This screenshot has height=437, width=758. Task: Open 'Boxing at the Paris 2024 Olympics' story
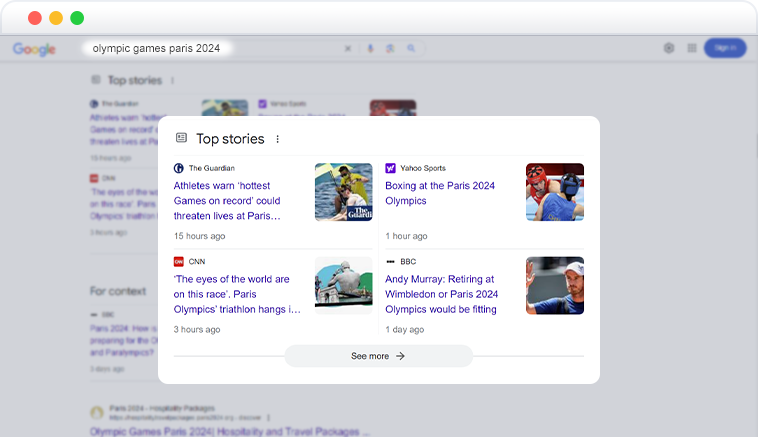pyautogui.click(x=440, y=193)
